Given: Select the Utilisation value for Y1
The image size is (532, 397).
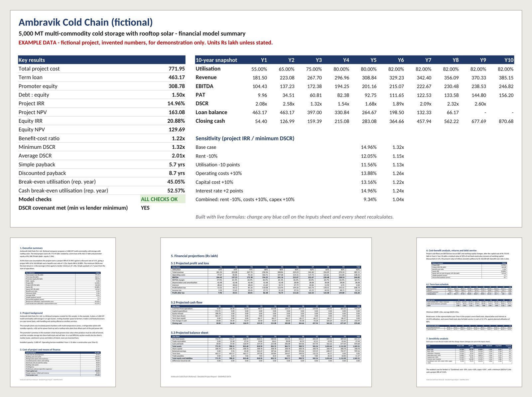Looking at the screenshot, I should [x=259, y=69].
